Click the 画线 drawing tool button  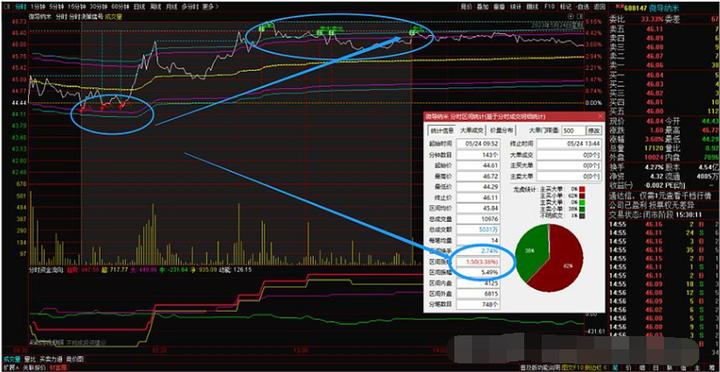532,7
